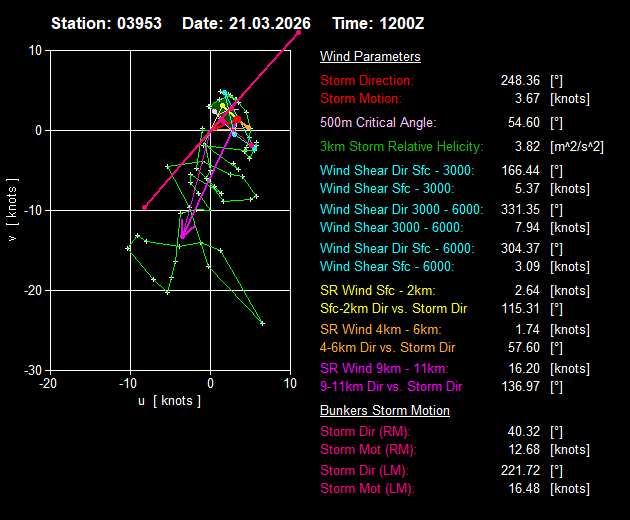Image resolution: width=630 pixels, height=520 pixels.
Task: Select the Wind Shear Sfc - 6000 label
Action: 387,266
